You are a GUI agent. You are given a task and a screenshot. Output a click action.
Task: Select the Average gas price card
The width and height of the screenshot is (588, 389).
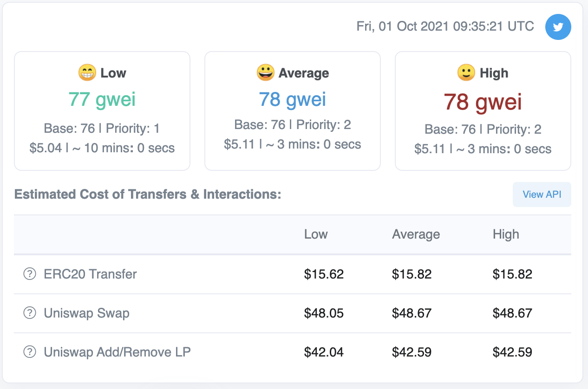(293, 111)
